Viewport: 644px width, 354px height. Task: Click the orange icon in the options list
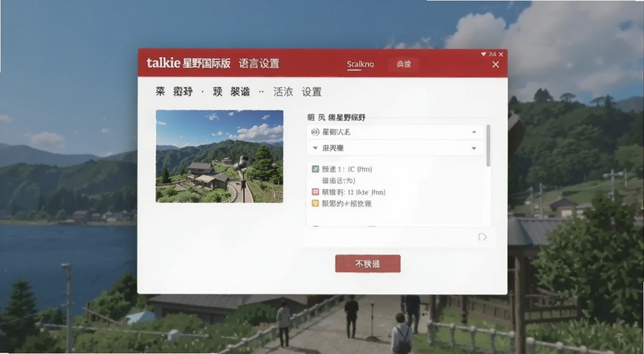pyautogui.click(x=316, y=204)
